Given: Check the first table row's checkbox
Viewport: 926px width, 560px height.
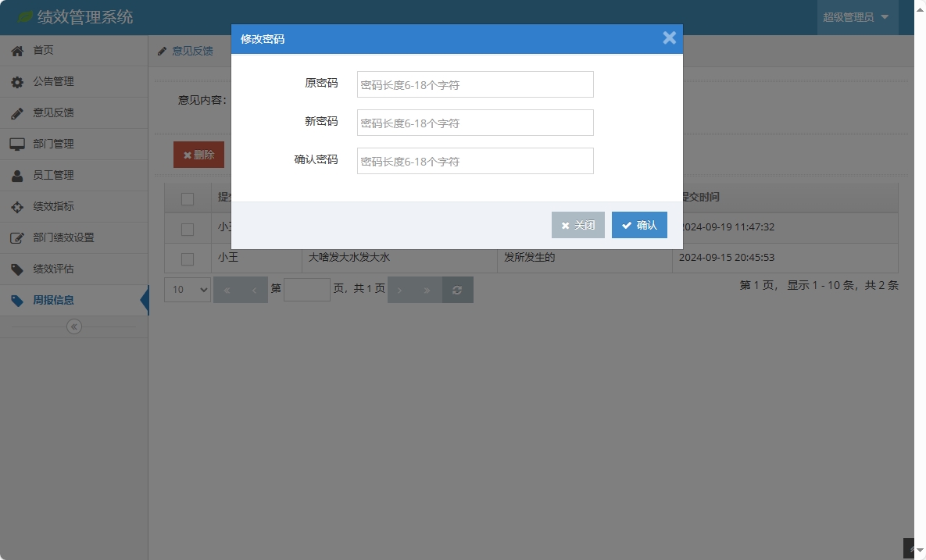Looking at the screenshot, I should click(x=188, y=228).
